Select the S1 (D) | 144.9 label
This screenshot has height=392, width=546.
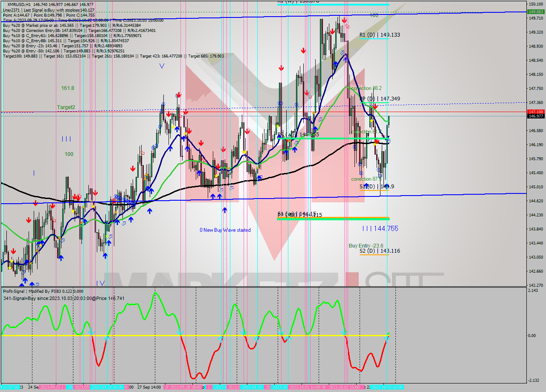[x=377, y=186]
